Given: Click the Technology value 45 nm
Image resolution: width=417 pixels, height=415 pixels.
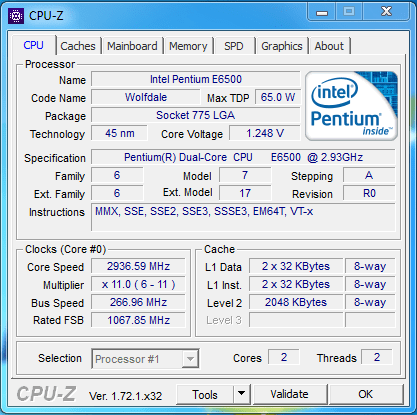Looking at the screenshot, I should click(x=120, y=133).
